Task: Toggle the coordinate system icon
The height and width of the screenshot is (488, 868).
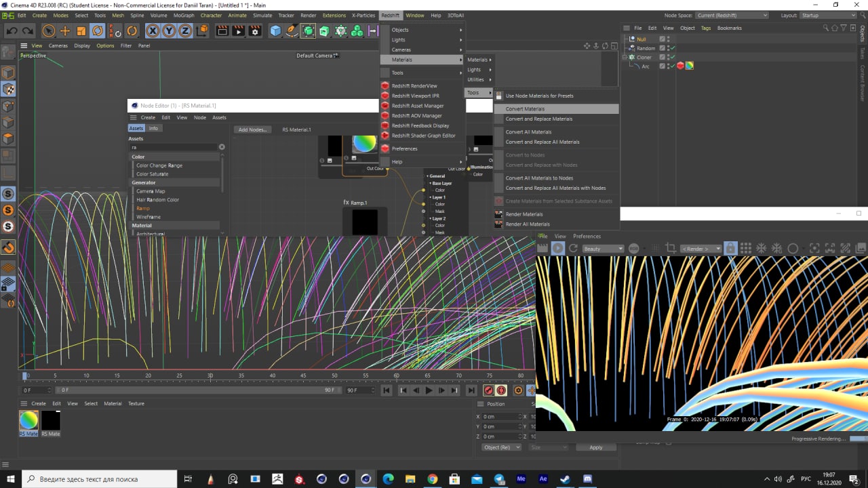Action: [x=201, y=30]
